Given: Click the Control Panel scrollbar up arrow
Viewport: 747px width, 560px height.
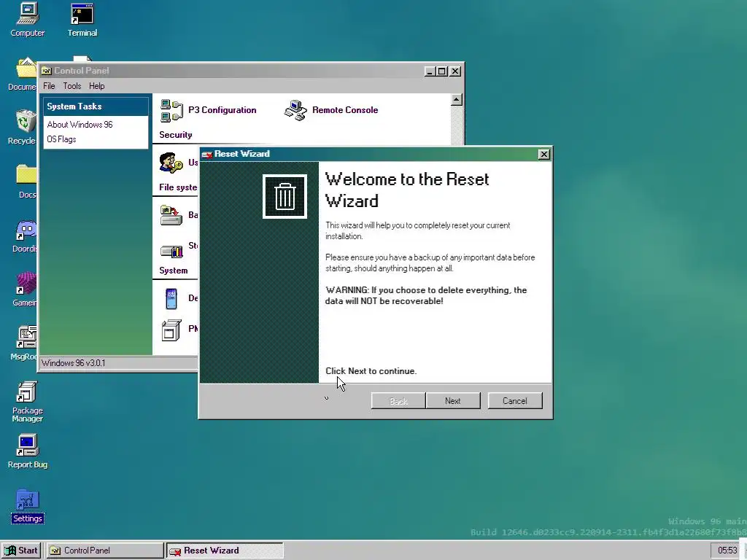Looking at the screenshot, I should click(x=457, y=99).
